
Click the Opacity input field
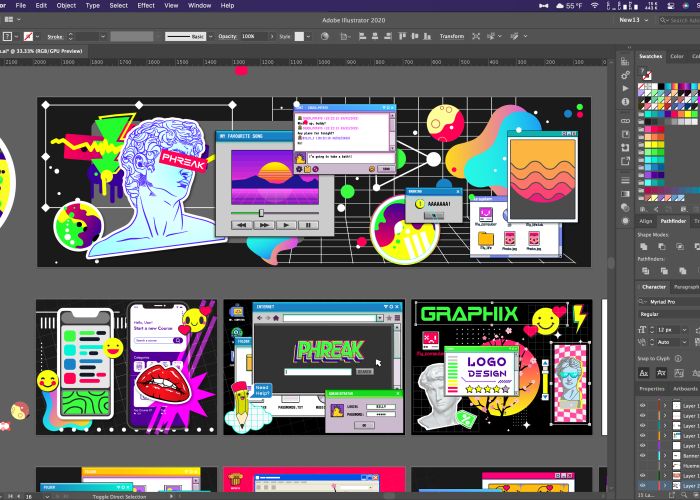249,36
